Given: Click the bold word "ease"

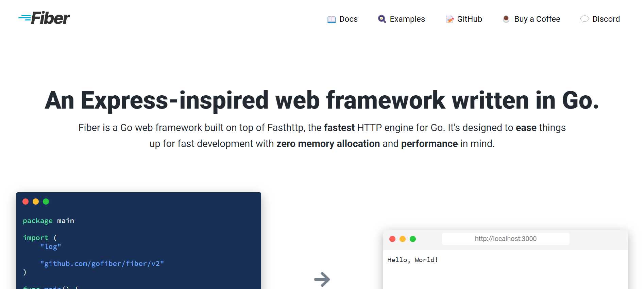Looking at the screenshot, I should [x=526, y=128].
